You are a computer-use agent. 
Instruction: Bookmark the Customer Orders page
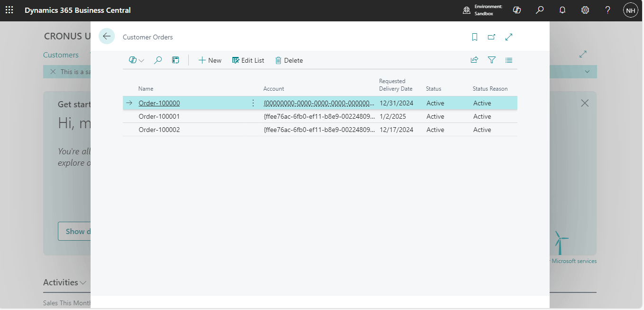point(475,37)
